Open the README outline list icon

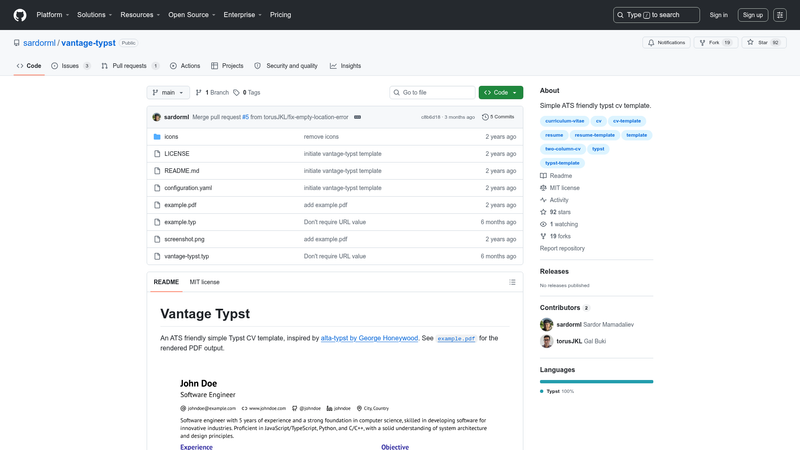click(512, 282)
